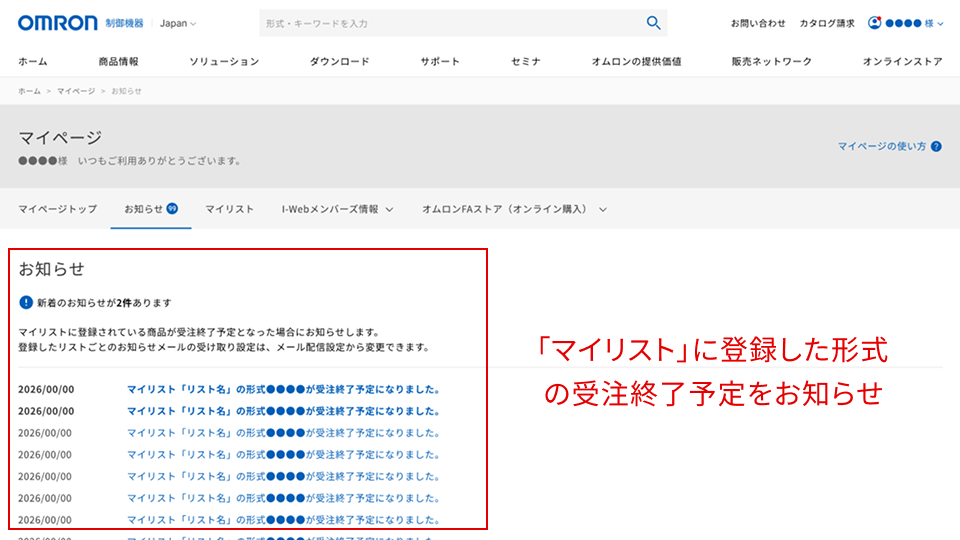
Task: Click the お問い合わせ link
Action: coord(757,23)
